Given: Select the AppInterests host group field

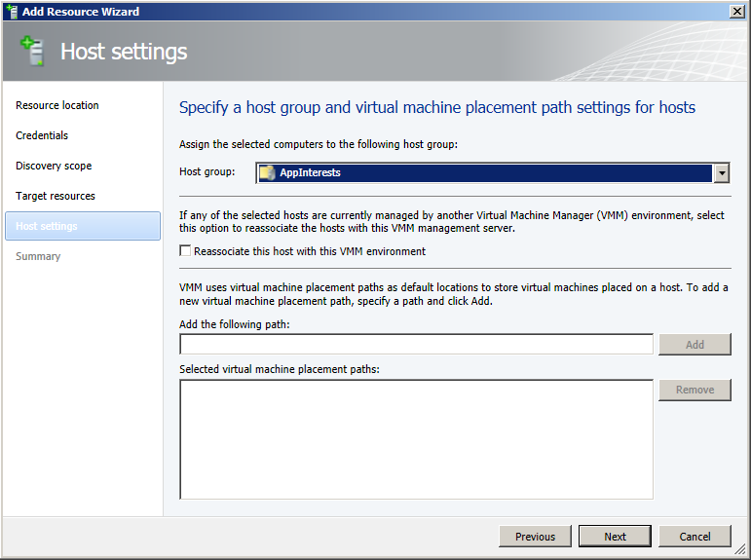Looking at the screenshot, I should [x=485, y=173].
